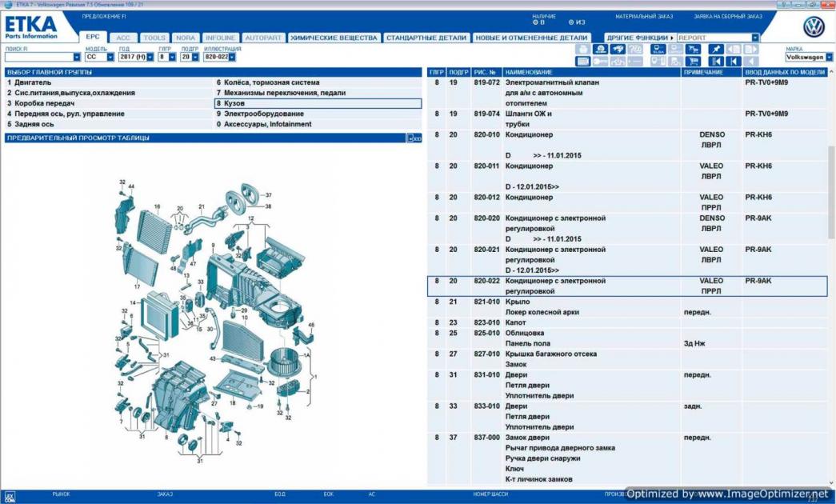Click the ETKA app icon in the title bar
This screenshot has height=504, width=836.
(7, 5)
